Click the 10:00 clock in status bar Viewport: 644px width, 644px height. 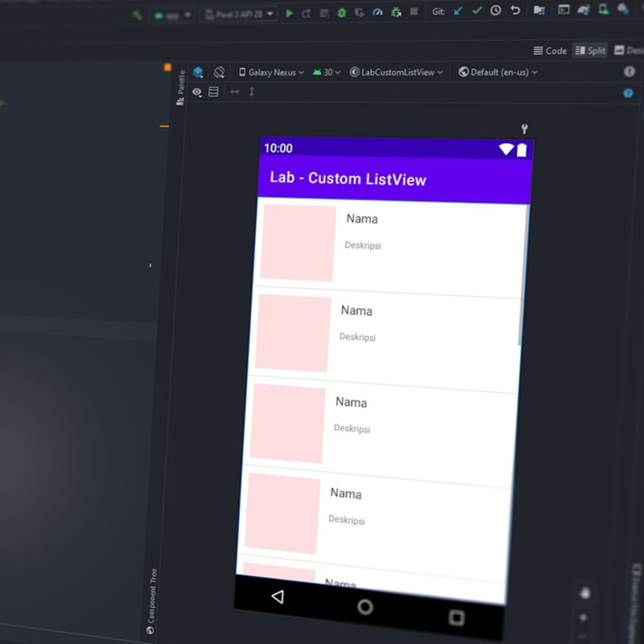tap(278, 148)
